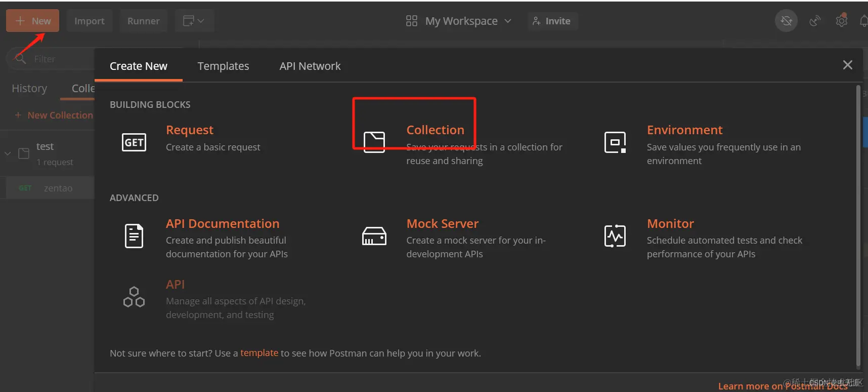868x392 pixels.
Task: Click the search magnifier icon
Action: click(20, 59)
